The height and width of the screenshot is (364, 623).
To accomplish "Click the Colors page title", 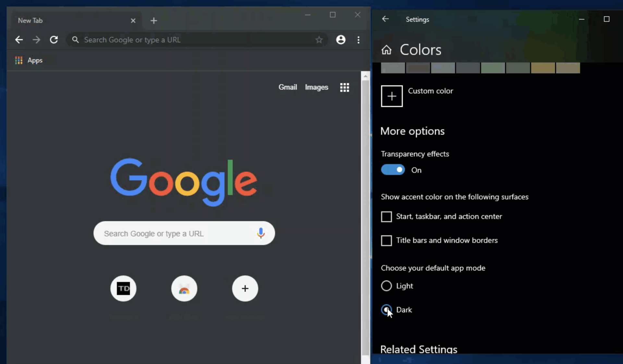I will point(421,50).
